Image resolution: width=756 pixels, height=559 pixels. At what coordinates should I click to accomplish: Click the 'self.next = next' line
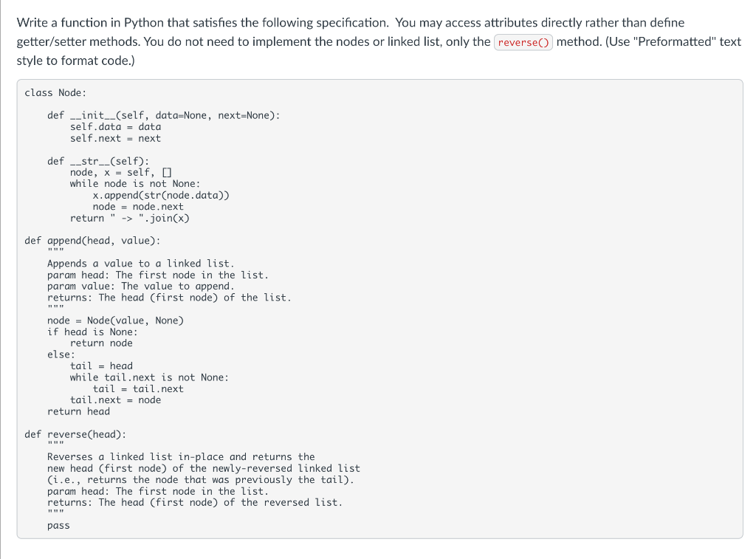pos(115,138)
